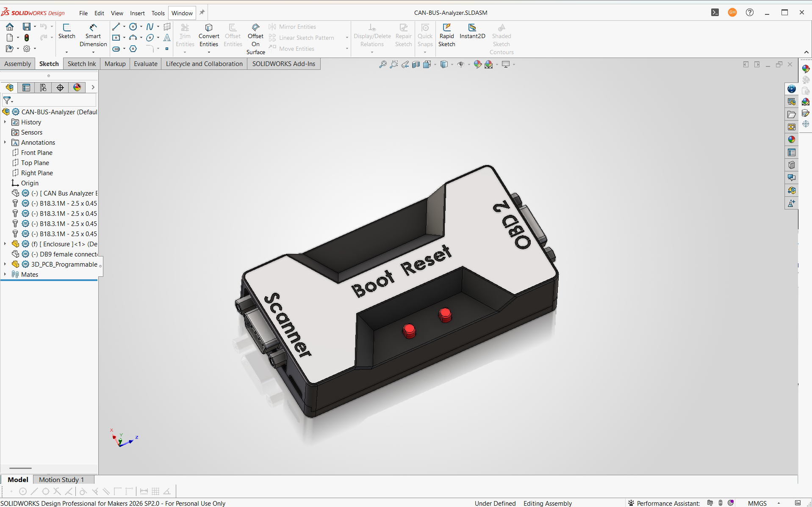Open the DisplayManager tab
The height and width of the screenshot is (507, 812).
tap(77, 88)
